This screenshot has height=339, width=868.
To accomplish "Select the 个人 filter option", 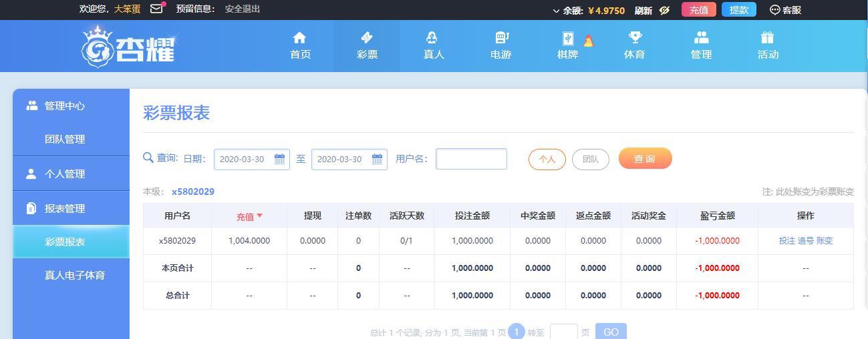I will (547, 159).
